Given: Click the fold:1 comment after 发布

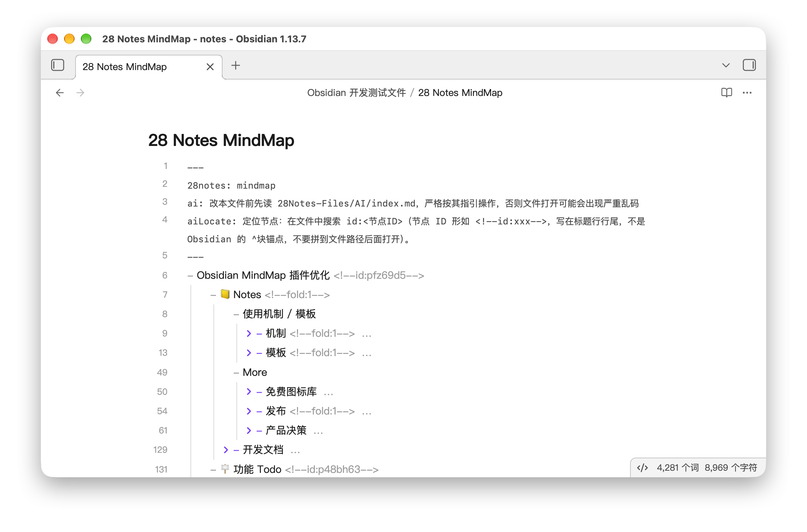Looking at the screenshot, I should 322,411.
